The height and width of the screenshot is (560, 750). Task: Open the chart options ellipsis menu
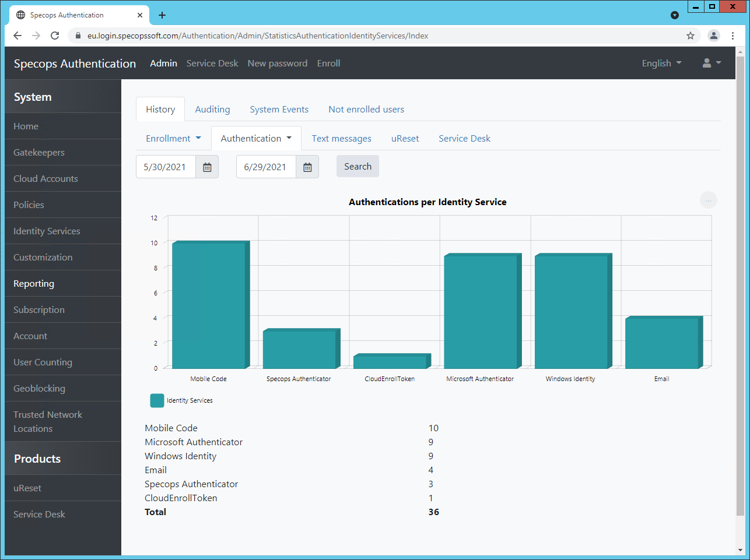(709, 200)
